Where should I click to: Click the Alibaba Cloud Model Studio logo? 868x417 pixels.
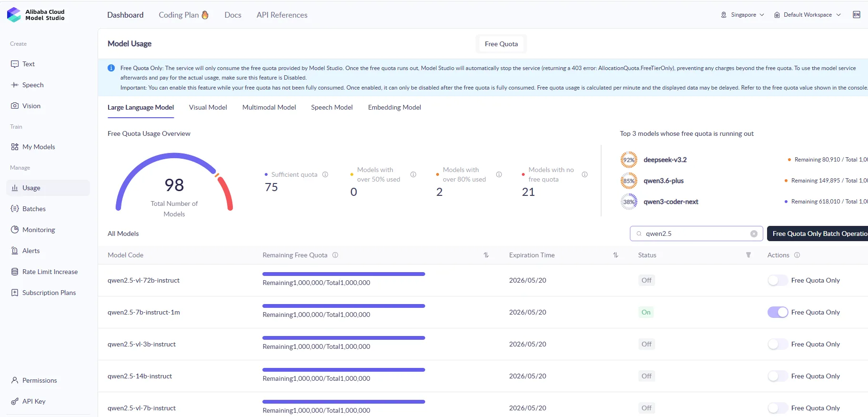36,15
